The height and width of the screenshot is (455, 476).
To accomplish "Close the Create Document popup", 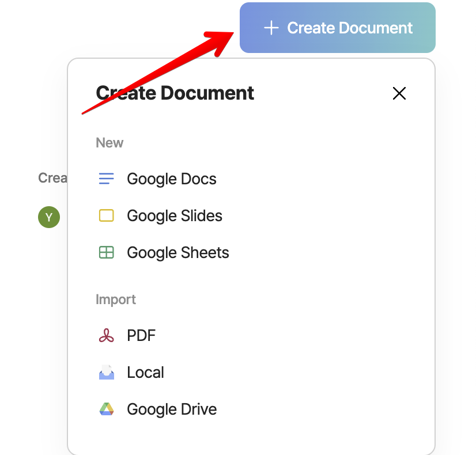I will coord(399,93).
